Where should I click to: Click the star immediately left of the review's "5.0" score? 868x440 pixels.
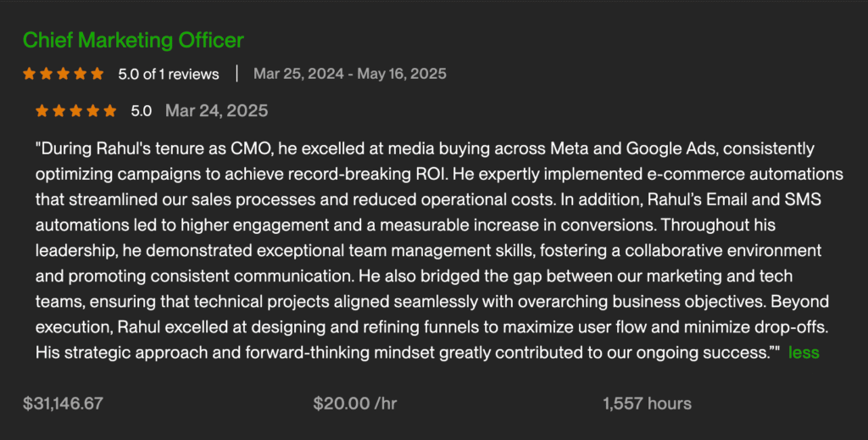(110, 111)
